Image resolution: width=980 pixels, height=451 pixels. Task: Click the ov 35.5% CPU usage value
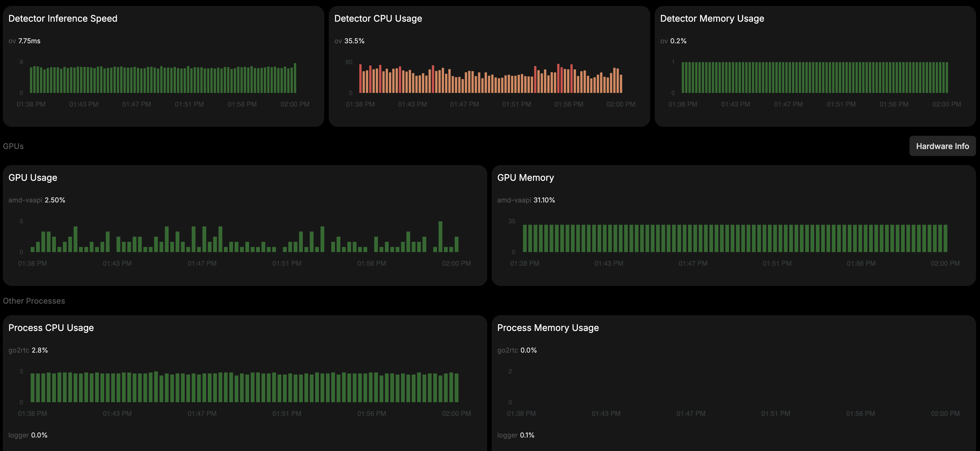click(349, 41)
